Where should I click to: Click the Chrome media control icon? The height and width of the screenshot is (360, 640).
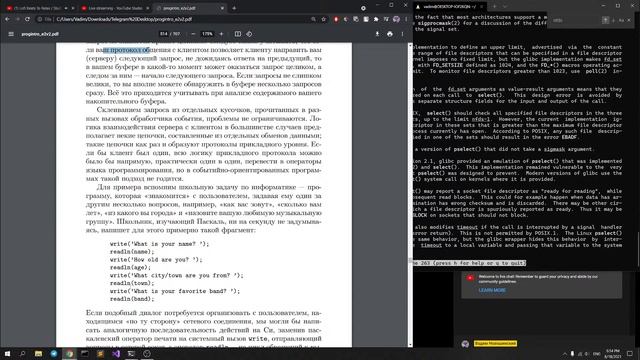coord(363,8)
